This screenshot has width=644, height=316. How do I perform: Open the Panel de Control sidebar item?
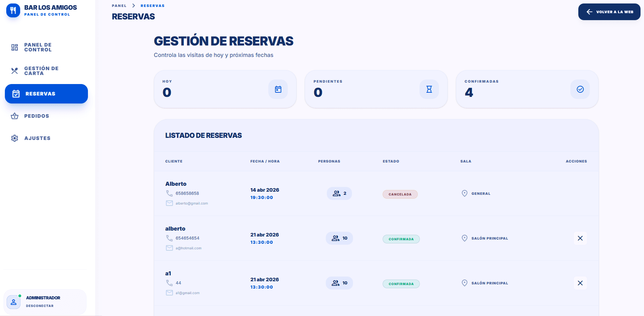pos(46,47)
